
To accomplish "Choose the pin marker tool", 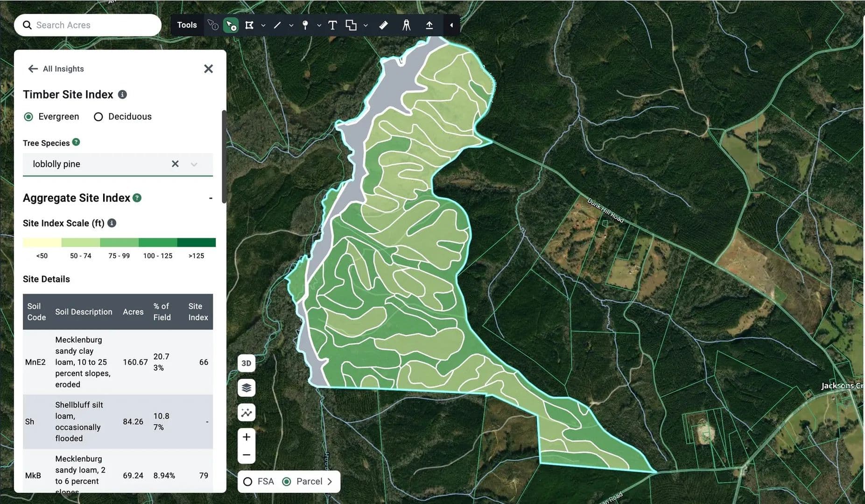I will (x=305, y=25).
